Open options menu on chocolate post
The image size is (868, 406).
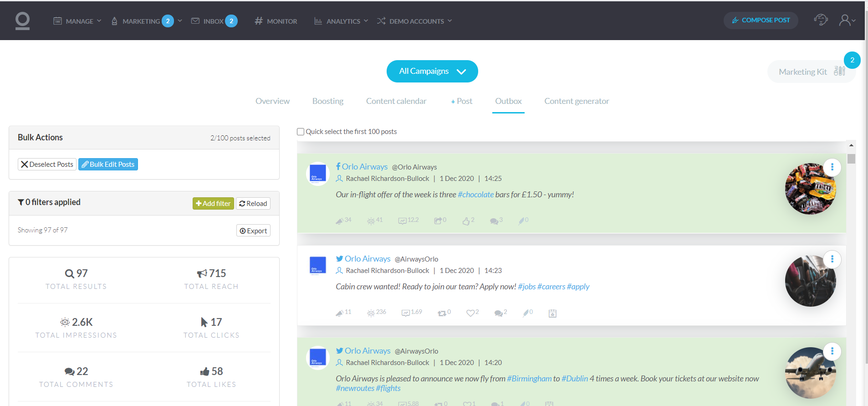[832, 167]
